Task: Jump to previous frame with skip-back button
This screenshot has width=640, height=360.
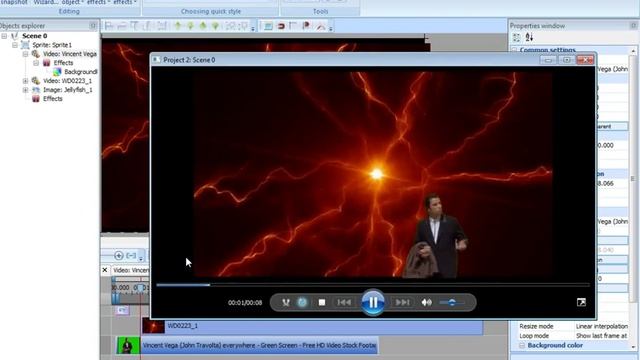Action: click(344, 302)
